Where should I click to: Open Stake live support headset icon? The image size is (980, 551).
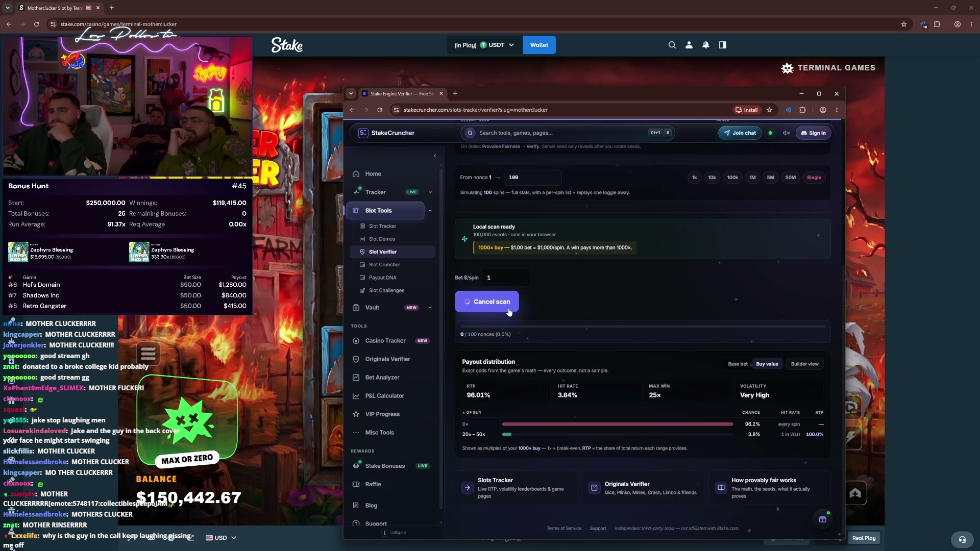coord(962,539)
